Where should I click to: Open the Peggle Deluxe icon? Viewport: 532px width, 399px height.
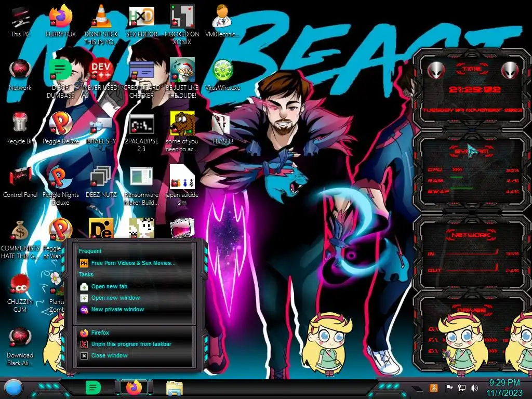tap(60, 128)
